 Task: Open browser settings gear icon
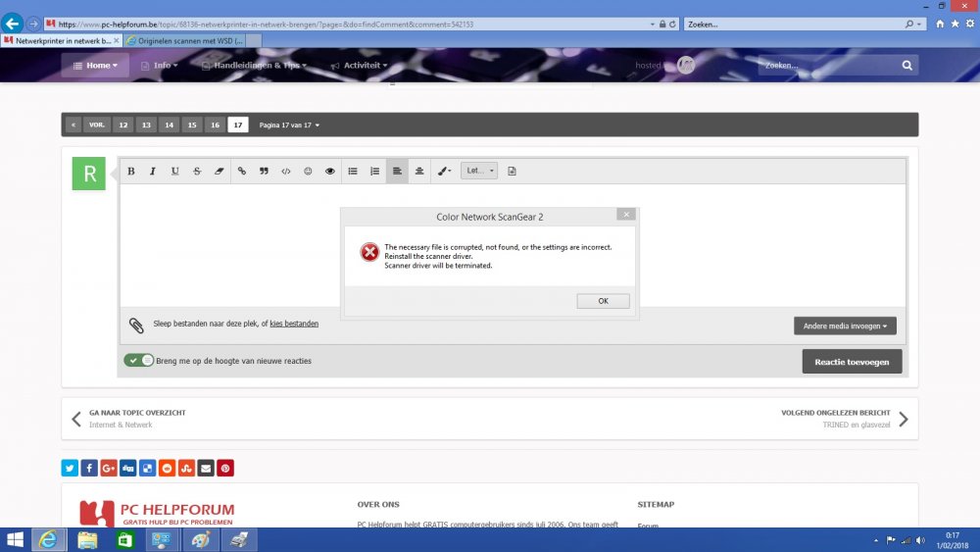click(970, 24)
